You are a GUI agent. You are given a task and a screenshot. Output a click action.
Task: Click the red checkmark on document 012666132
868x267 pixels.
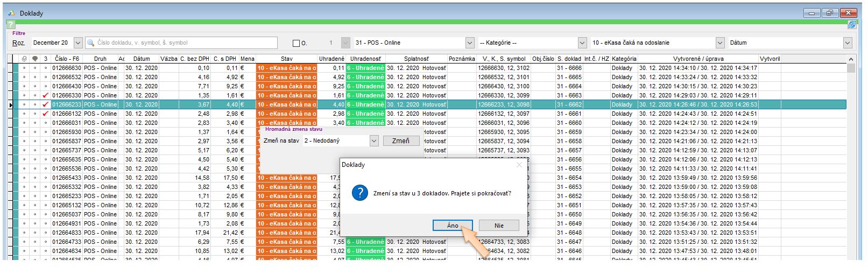46,114
